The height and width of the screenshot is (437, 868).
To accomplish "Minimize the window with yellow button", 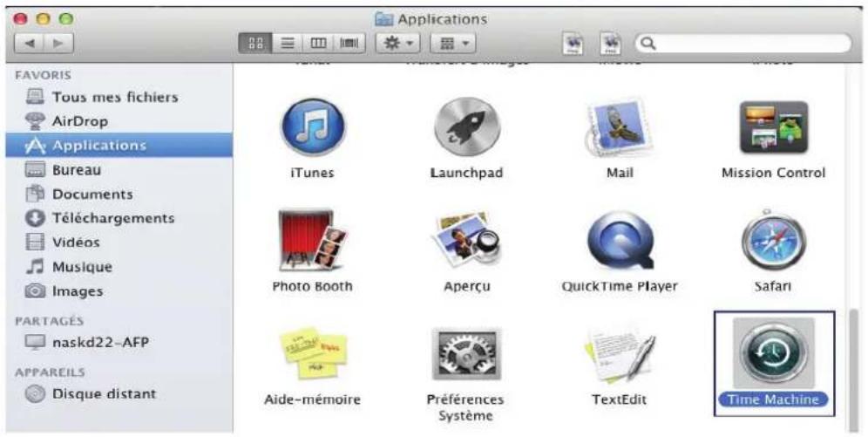I will (x=44, y=18).
